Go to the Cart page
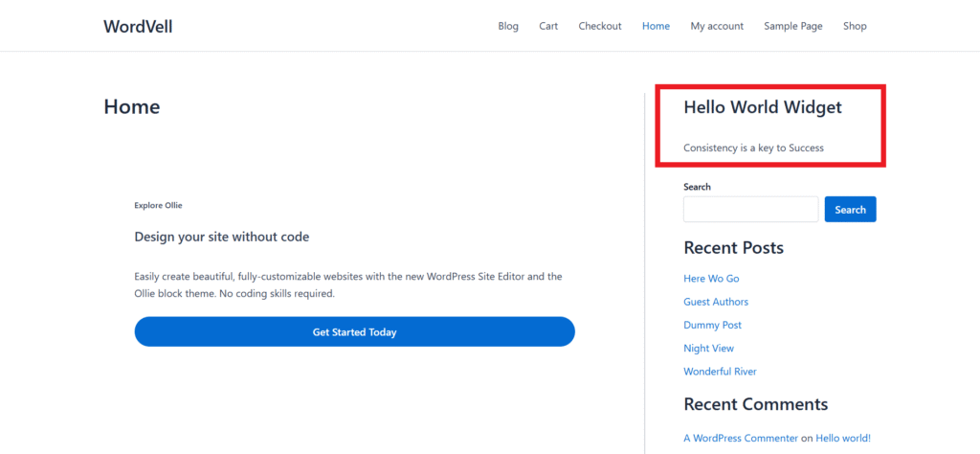 [x=548, y=26]
